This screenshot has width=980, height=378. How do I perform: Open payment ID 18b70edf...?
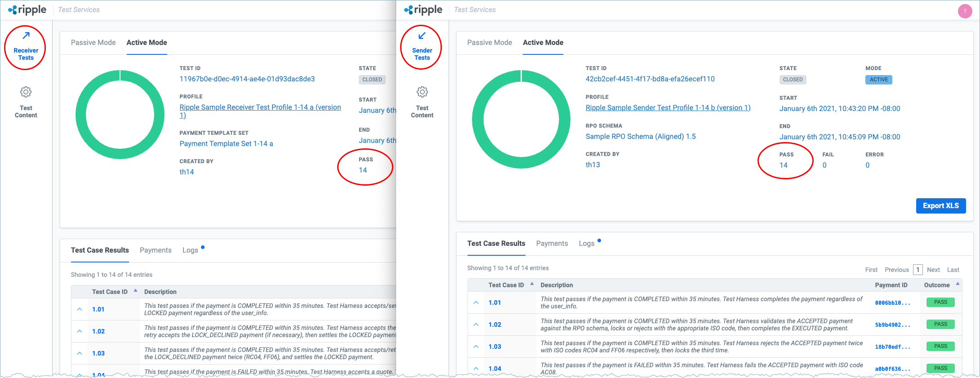pos(893,347)
